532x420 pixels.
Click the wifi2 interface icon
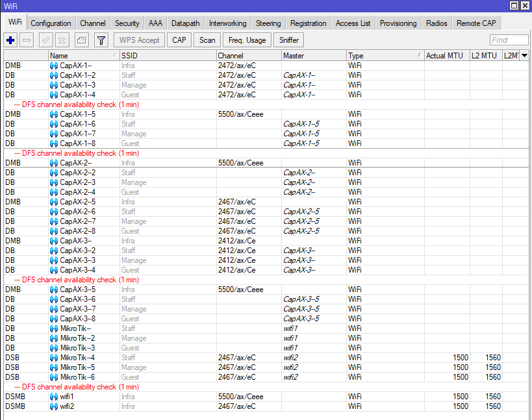pos(54,406)
